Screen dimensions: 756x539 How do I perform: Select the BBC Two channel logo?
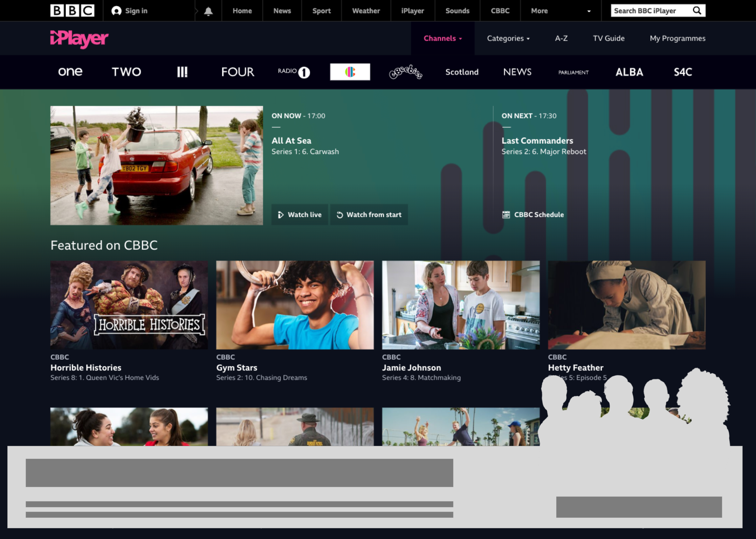coord(126,72)
